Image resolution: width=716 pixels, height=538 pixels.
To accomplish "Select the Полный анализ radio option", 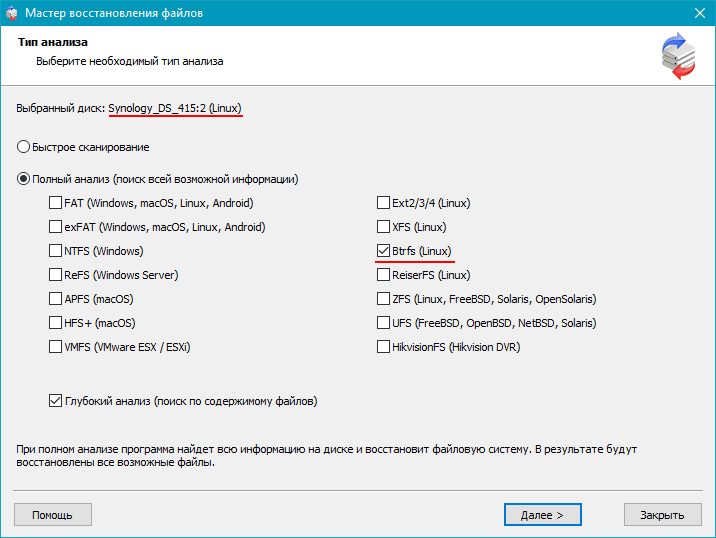I will [23, 179].
